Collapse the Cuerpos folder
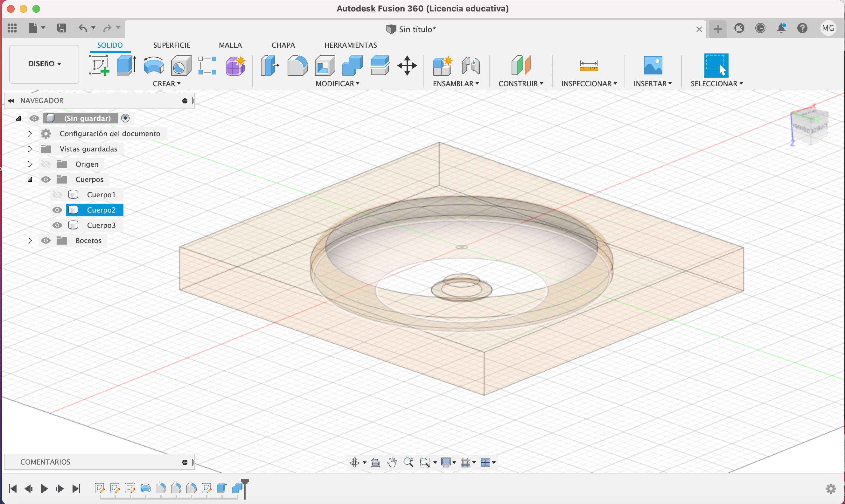The image size is (845, 504). coord(30,179)
